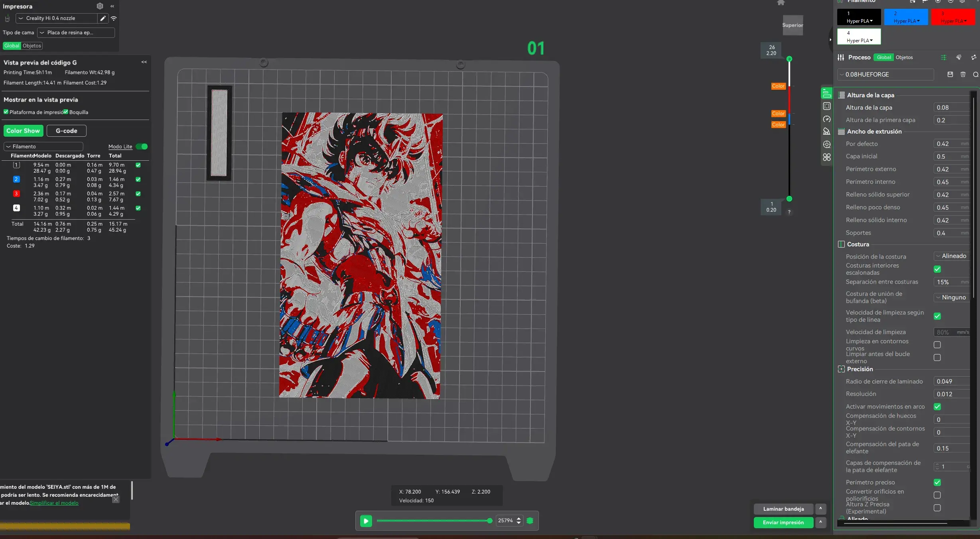980x539 pixels.
Task: Close the SEIYA.stl model warning notification
Action: tap(116, 499)
